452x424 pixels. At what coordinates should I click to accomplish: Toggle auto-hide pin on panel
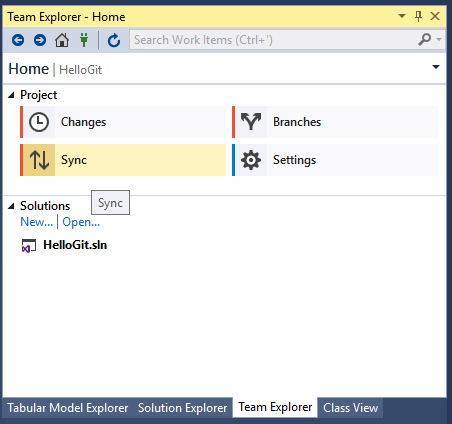[x=418, y=16]
